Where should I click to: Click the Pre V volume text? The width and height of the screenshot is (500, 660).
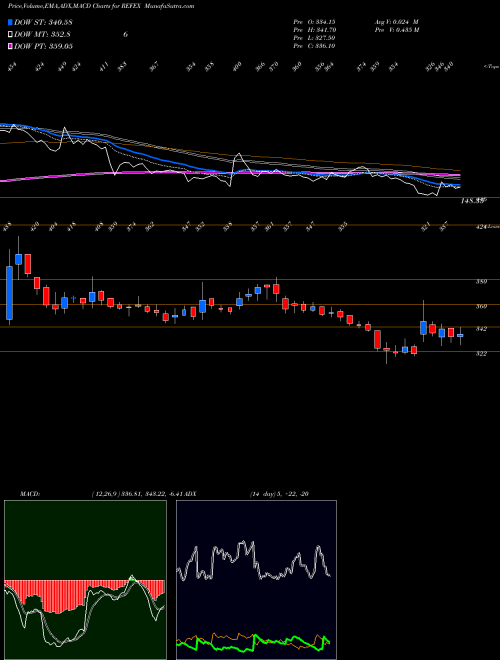(x=396, y=30)
